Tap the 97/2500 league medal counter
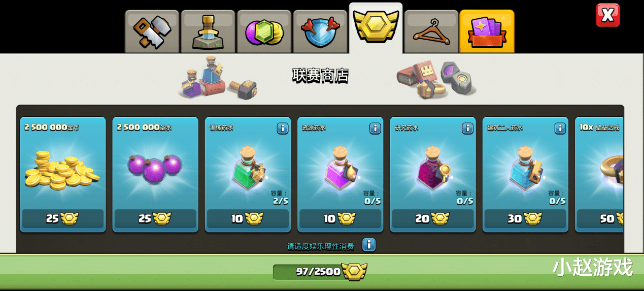Image resolution: width=644 pixels, height=291 pixels. [320, 272]
